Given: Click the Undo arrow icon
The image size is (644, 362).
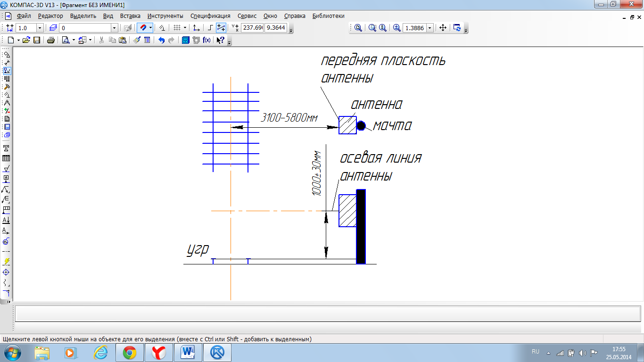Looking at the screenshot, I should [x=161, y=40].
